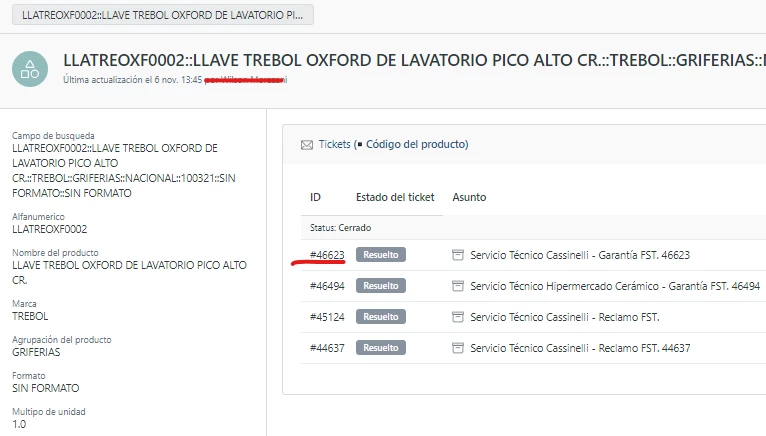Open ticket #46623
Image resolution: width=766 pixels, height=436 pixels.
(x=327, y=255)
